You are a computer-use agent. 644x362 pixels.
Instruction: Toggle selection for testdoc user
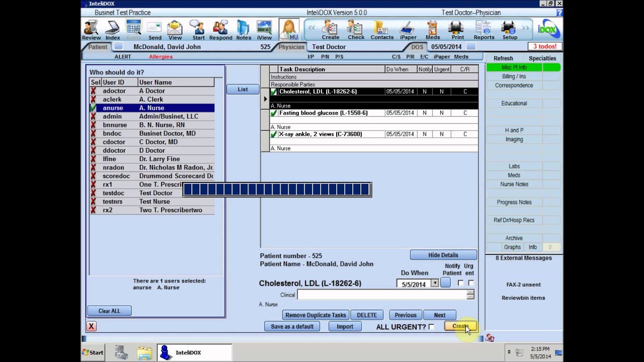click(93, 193)
